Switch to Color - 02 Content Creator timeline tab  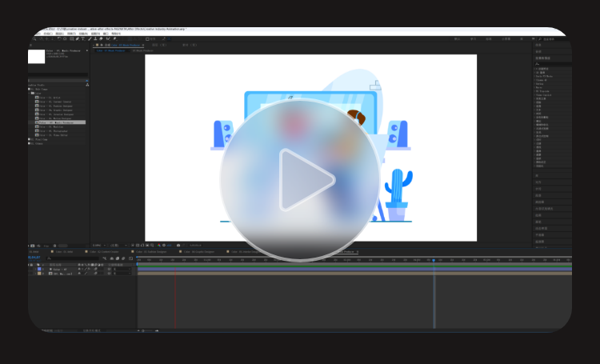tap(104, 252)
